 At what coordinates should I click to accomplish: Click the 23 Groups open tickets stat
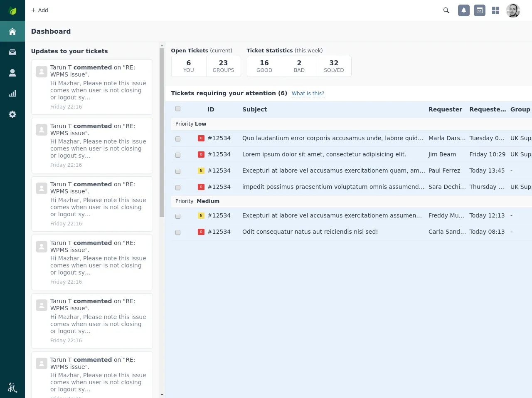[x=223, y=66]
